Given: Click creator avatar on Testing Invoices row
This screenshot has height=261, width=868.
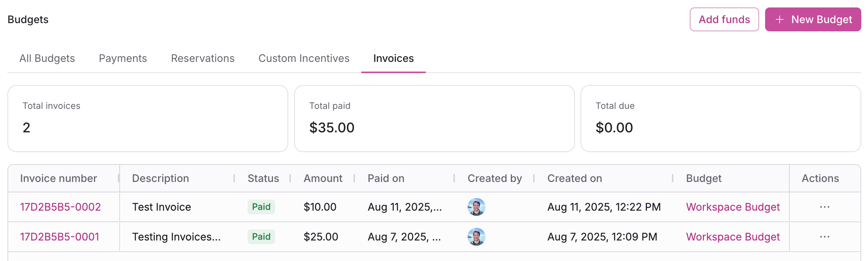Looking at the screenshot, I should tap(476, 237).
